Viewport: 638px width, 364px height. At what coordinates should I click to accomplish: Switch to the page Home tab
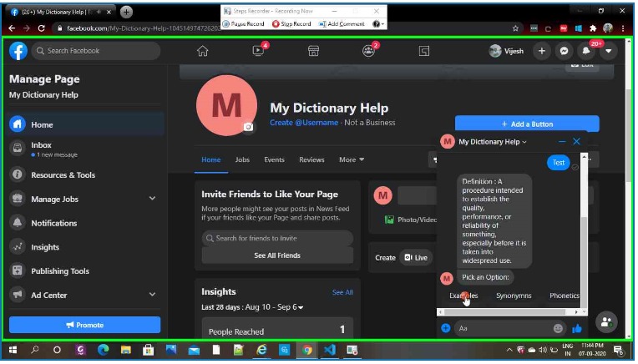pyautogui.click(x=210, y=159)
